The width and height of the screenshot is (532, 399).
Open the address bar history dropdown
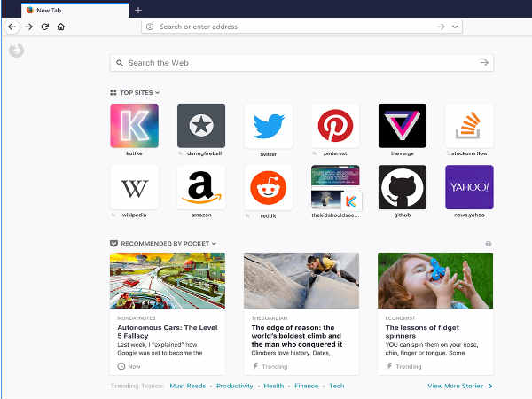pyautogui.click(x=456, y=27)
